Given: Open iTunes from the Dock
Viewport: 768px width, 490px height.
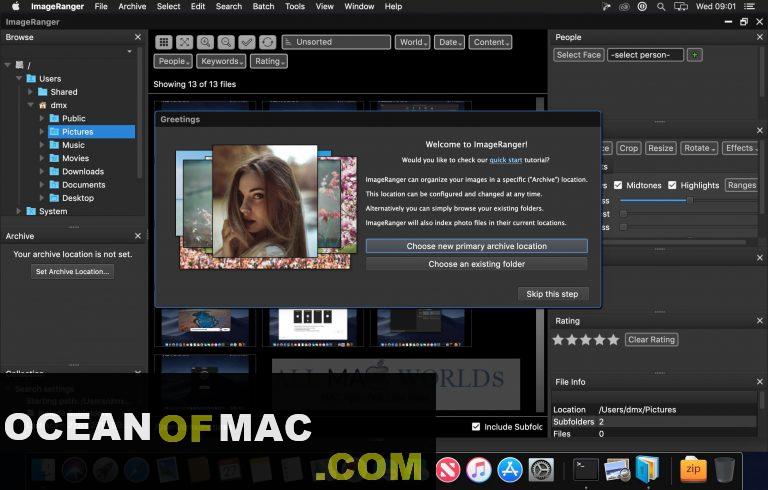Looking at the screenshot, I should tap(479, 469).
